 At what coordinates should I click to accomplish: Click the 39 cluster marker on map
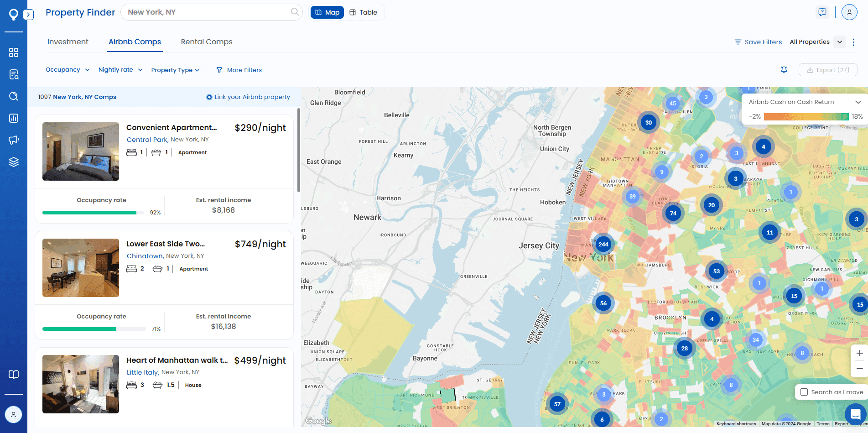tap(632, 197)
